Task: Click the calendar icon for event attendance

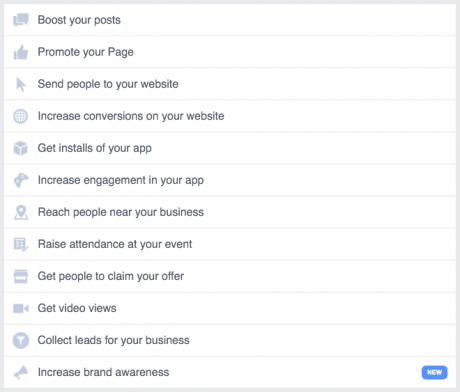Action: click(x=21, y=244)
